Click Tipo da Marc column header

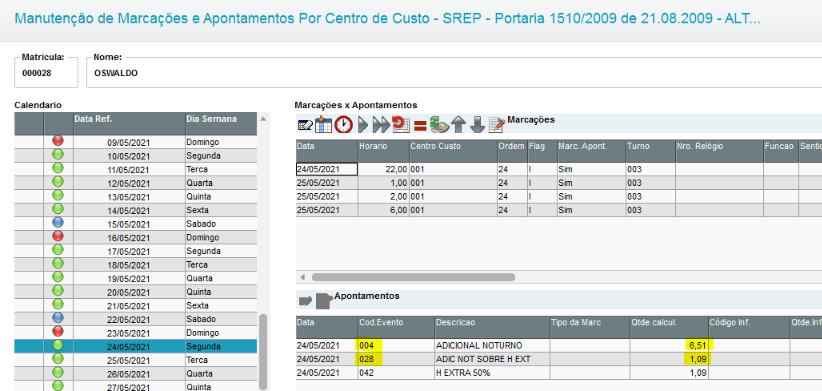[590, 327]
